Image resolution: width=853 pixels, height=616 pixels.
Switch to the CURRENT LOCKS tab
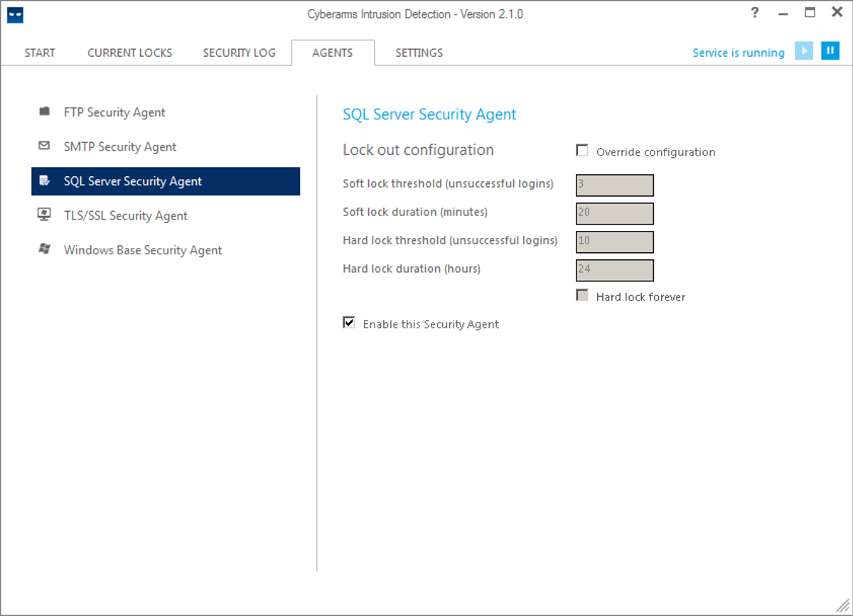tap(129, 52)
